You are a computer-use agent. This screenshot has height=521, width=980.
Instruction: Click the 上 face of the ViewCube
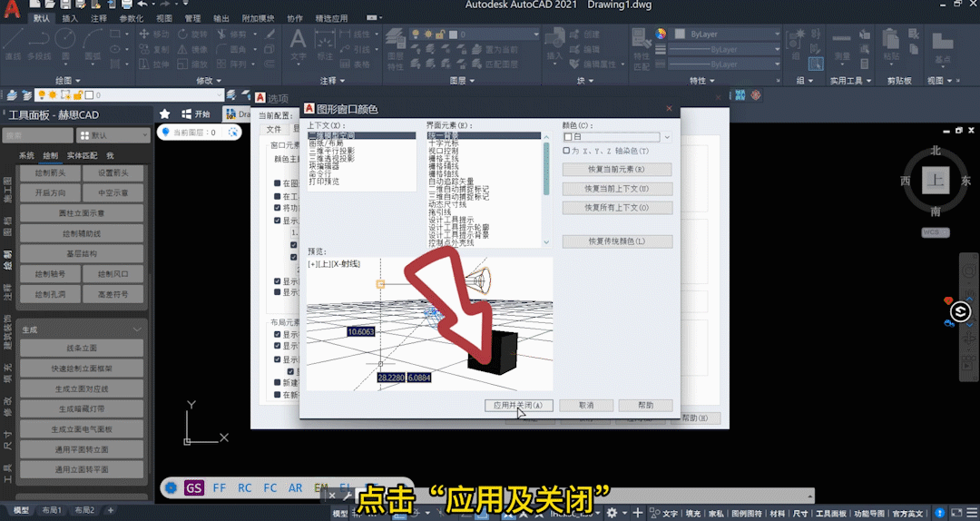[936, 181]
